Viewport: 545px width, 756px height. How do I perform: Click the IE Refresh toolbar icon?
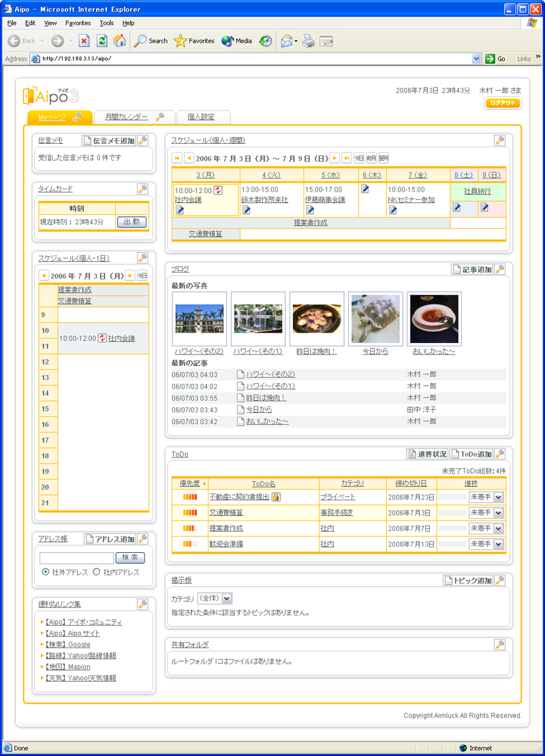coord(102,41)
